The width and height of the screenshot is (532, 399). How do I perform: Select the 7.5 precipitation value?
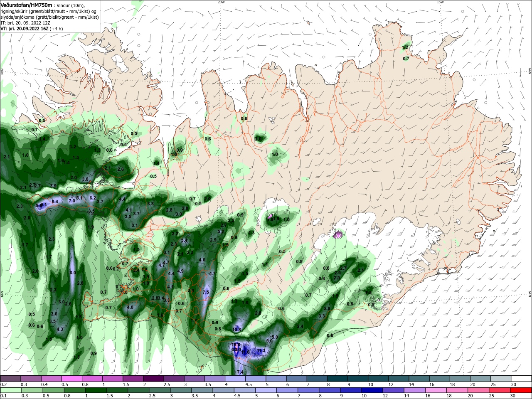(205, 292)
